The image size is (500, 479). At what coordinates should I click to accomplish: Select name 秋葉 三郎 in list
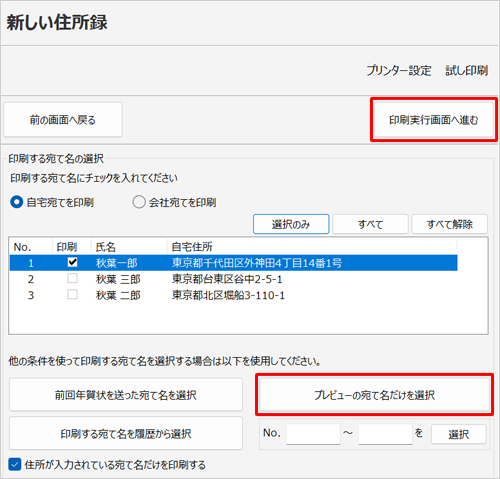[118, 279]
